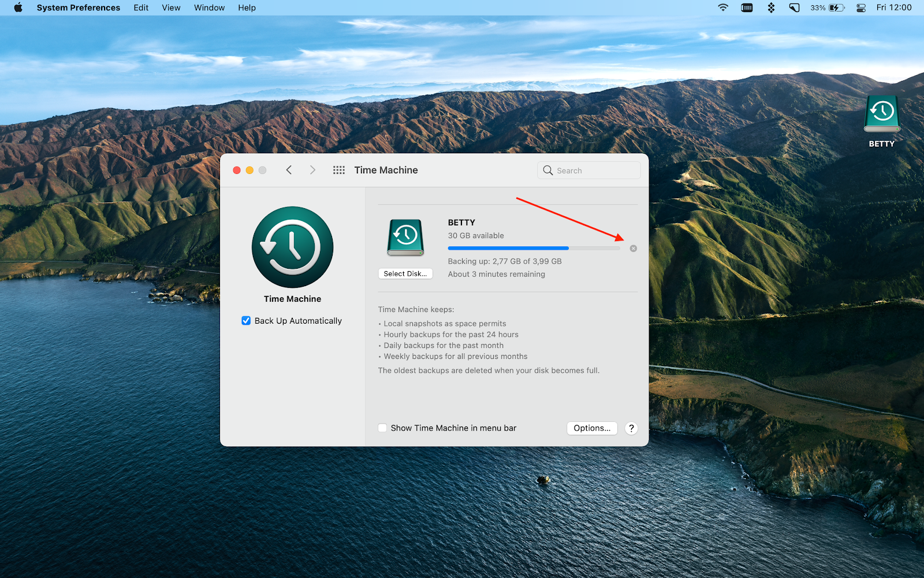Open the Dropbox menu bar icon
Viewport: 924px width, 578px height.
click(x=771, y=8)
